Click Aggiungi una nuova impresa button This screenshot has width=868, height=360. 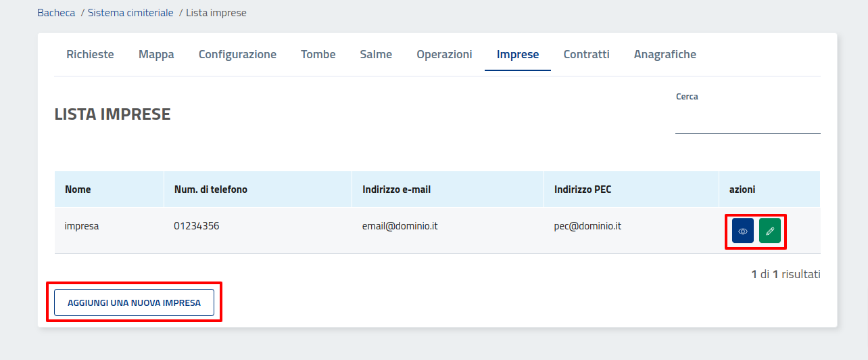(134, 302)
